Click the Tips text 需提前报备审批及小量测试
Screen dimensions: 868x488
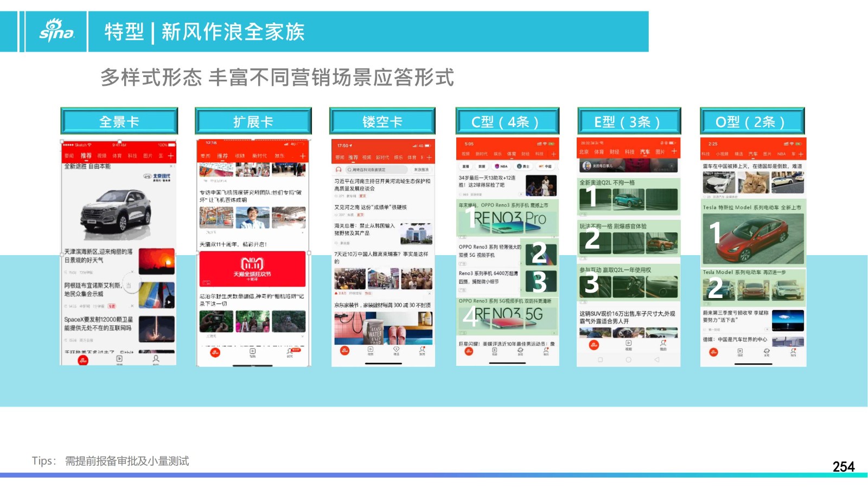click(127, 461)
